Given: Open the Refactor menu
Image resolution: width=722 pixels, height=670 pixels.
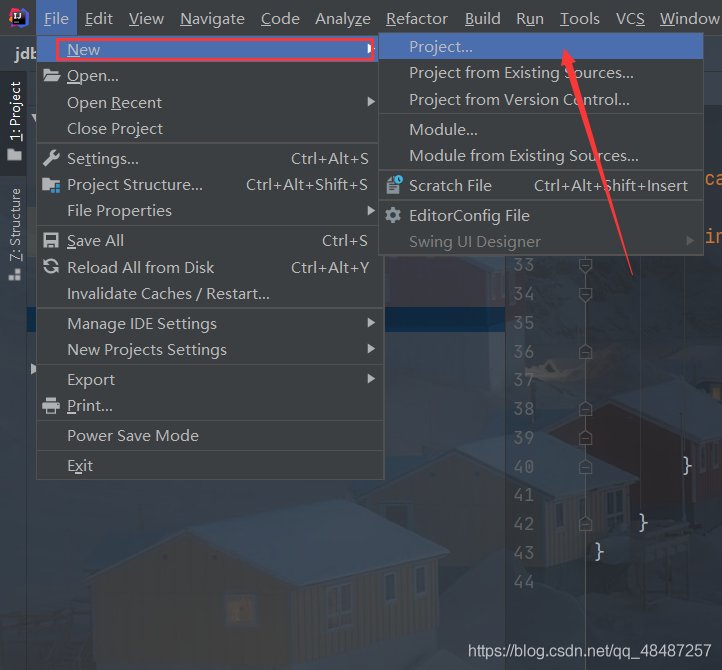Looking at the screenshot, I should pyautogui.click(x=417, y=18).
